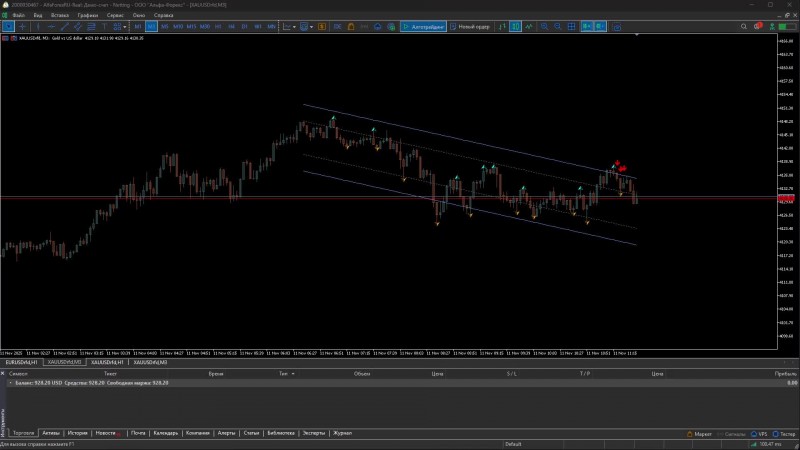This screenshot has height=450, width=800.
Task: Open the Маркет link at bottom right
Action: tap(699, 434)
